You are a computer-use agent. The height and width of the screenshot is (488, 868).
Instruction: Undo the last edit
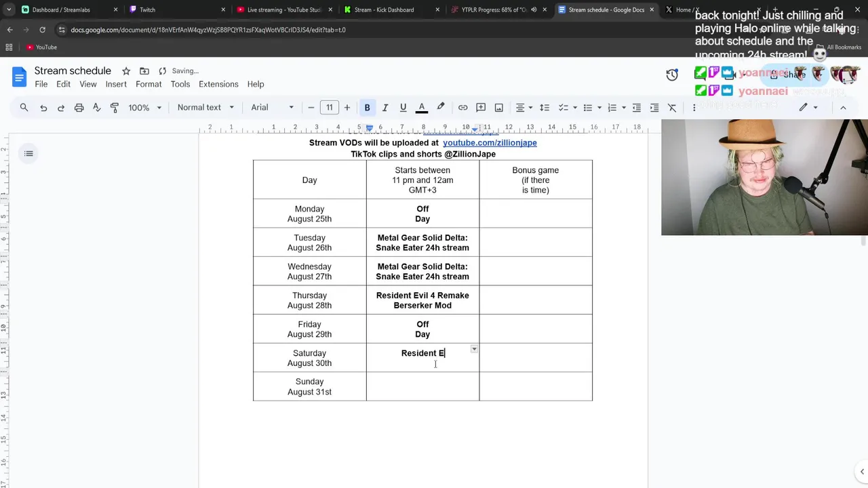[x=43, y=107]
